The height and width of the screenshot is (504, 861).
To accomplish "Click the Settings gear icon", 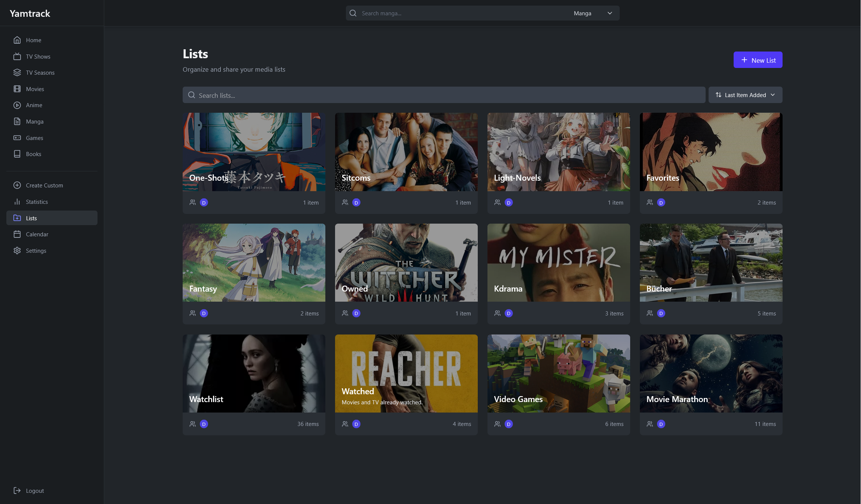I will [x=17, y=251].
